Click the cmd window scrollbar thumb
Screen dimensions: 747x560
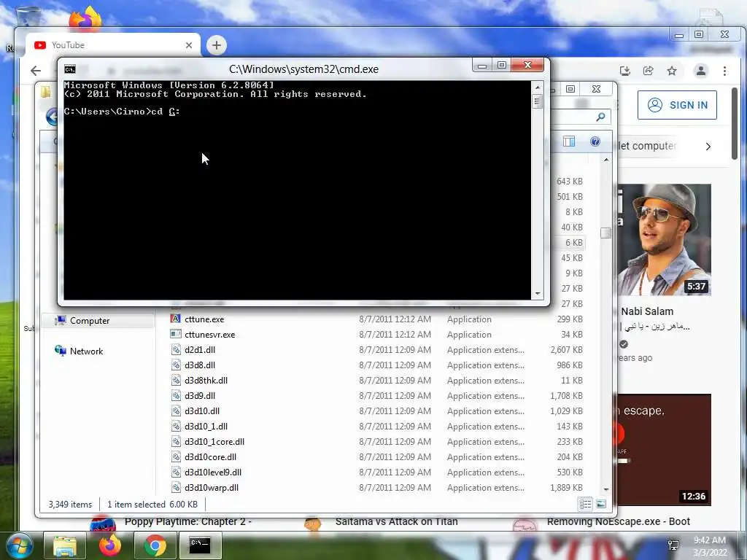538,101
